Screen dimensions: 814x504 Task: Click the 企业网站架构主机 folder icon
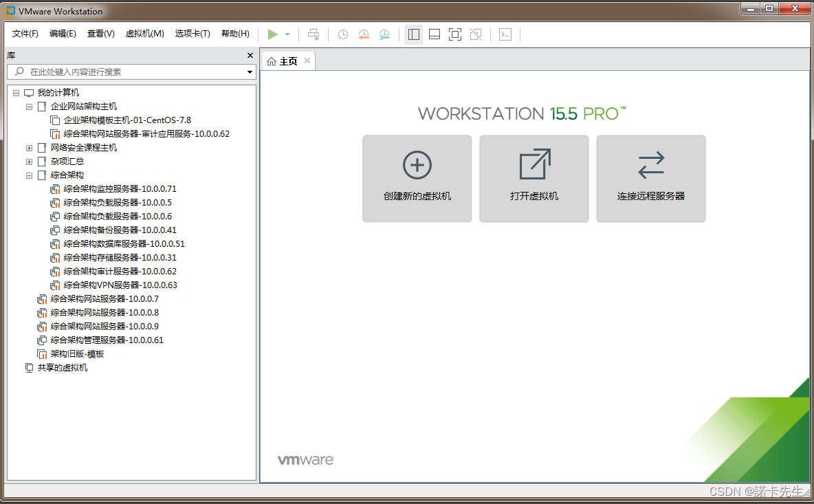click(x=42, y=107)
